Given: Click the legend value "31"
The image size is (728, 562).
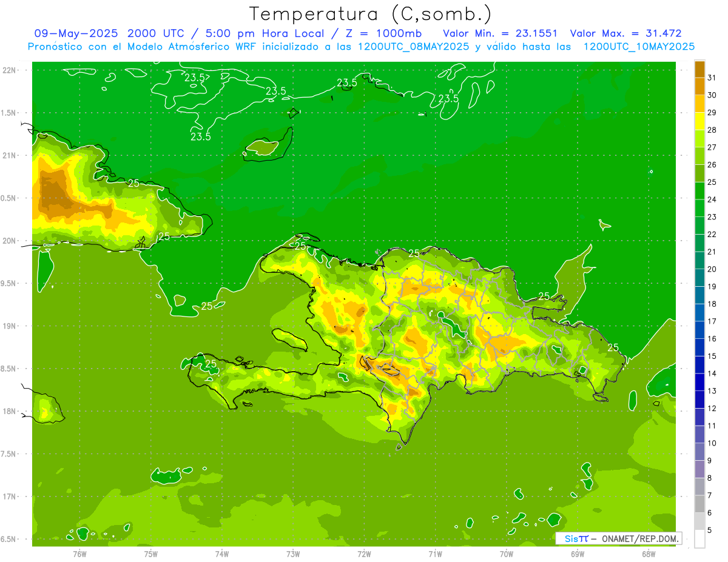Looking at the screenshot, I should click(712, 78).
